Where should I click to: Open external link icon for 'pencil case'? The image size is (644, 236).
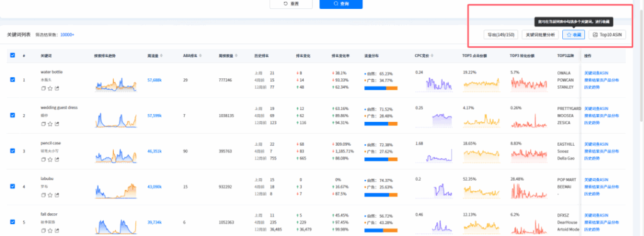pos(57,159)
